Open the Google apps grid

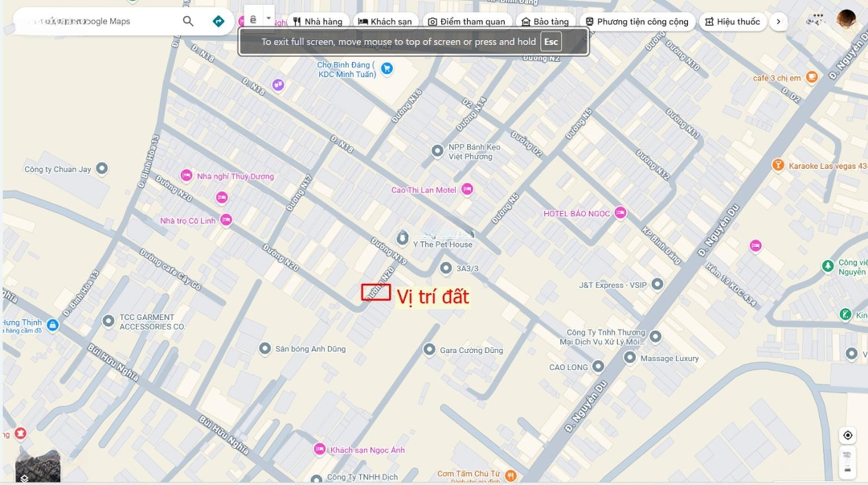tap(818, 18)
